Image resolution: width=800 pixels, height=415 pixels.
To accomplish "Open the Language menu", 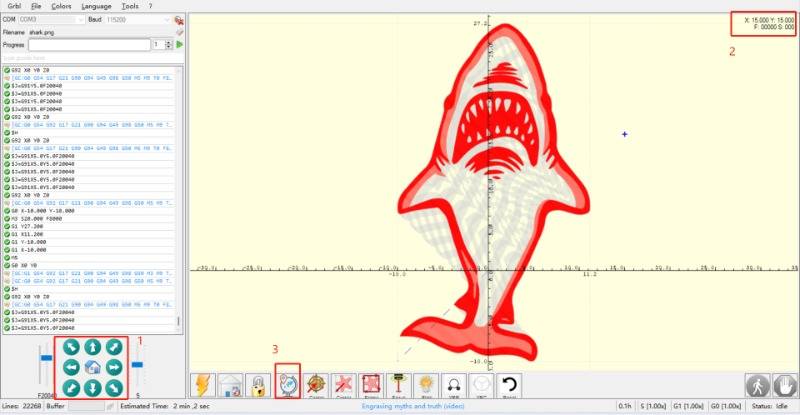I will pos(96,6).
